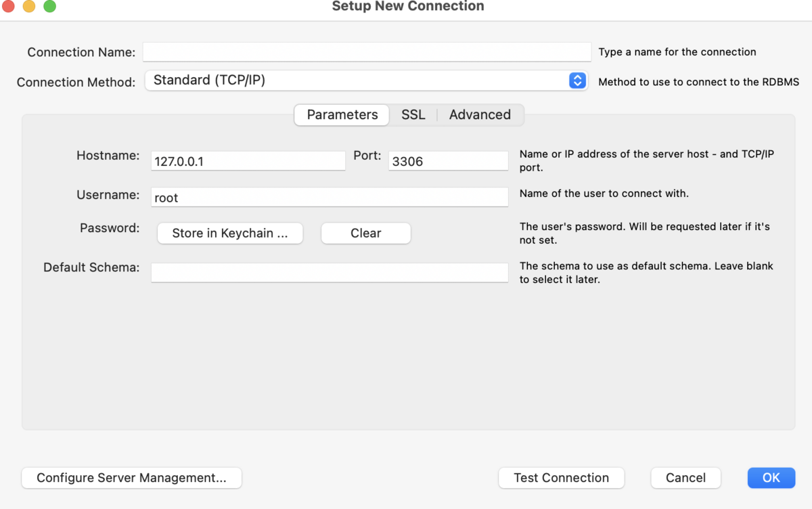
Task: Maximize the window with the green button
Action: [x=49, y=7]
